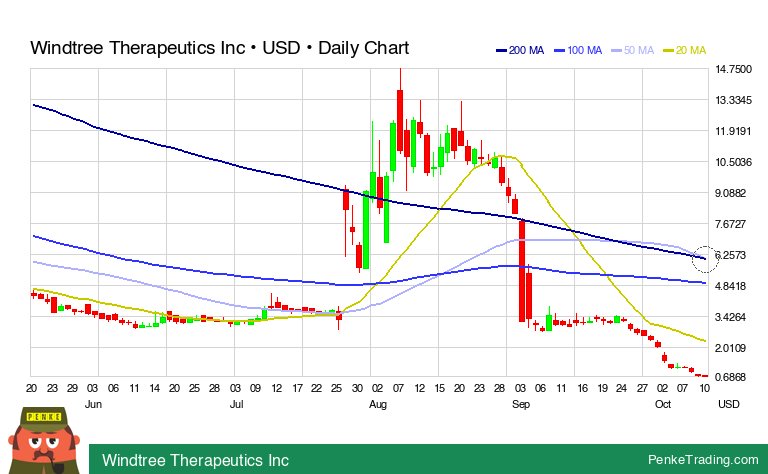Viewport: 768px width, 474px height.
Task: Click the Penke mascot logo
Action: coord(44,440)
